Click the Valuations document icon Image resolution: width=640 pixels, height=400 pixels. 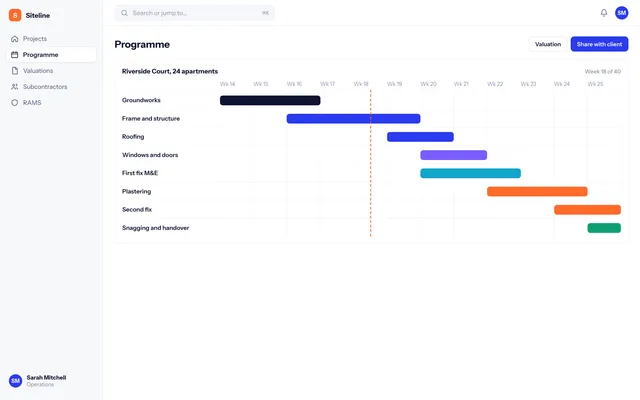tap(15, 71)
